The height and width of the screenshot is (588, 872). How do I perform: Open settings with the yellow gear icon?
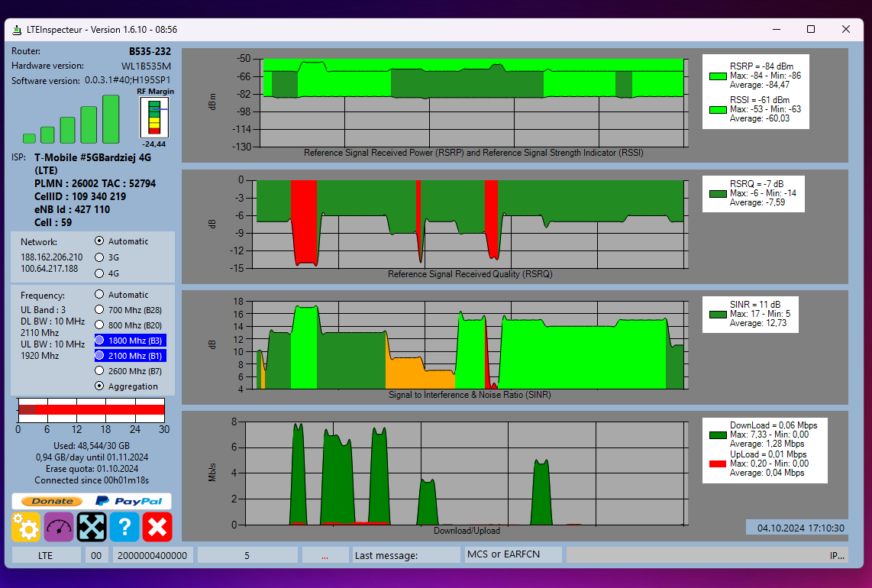(26, 527)
